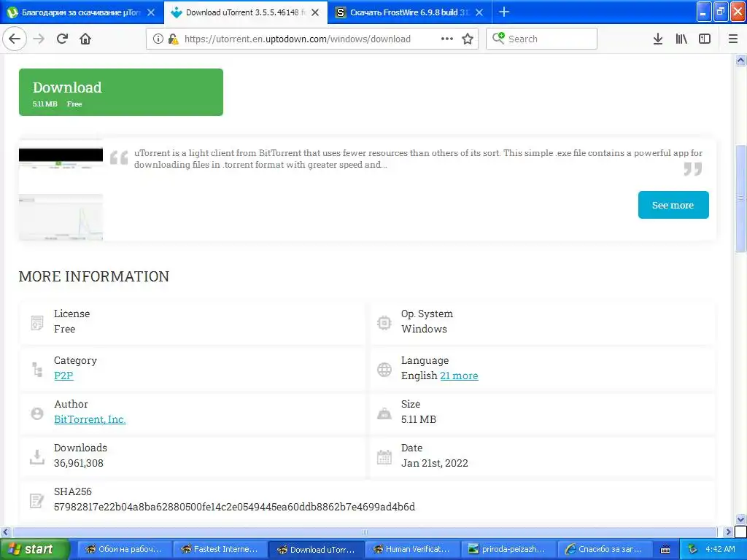The image size is (747, 560).
Task: Open the P2P category link
Action: pyautogui.click(x=63, y=376)
